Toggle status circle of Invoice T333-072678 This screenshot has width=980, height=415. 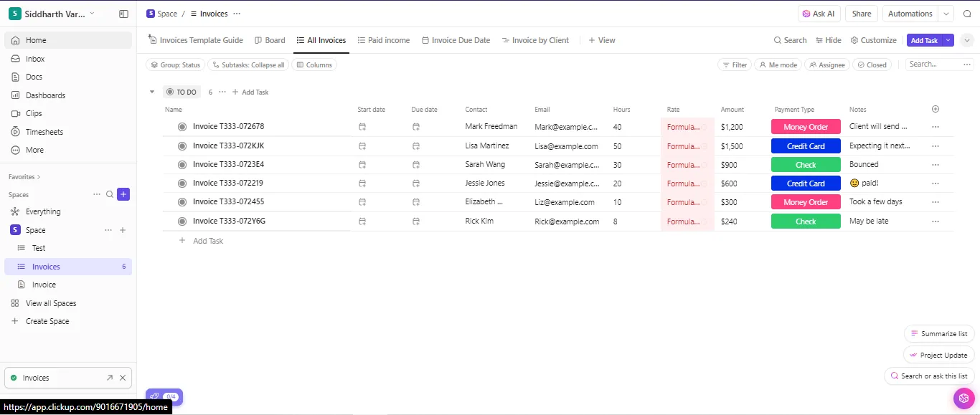click(182, 126)
